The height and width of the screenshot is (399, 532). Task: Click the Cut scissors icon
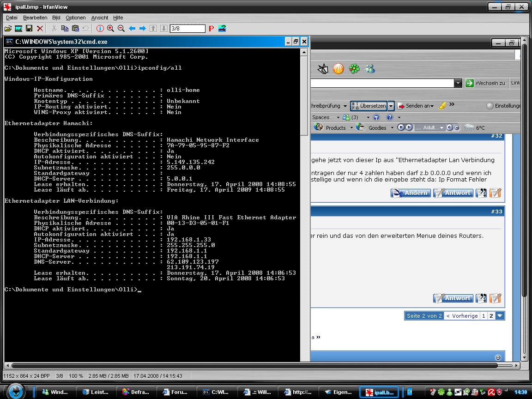coord(54,29)
